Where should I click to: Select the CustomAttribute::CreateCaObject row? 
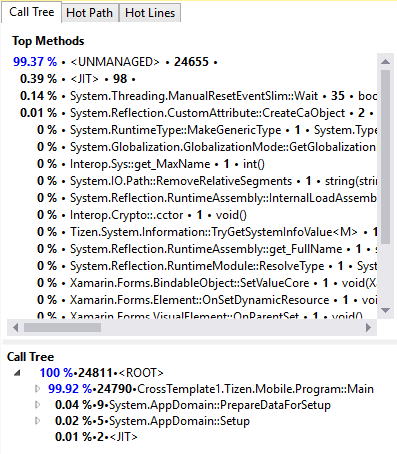click(198, 113)
